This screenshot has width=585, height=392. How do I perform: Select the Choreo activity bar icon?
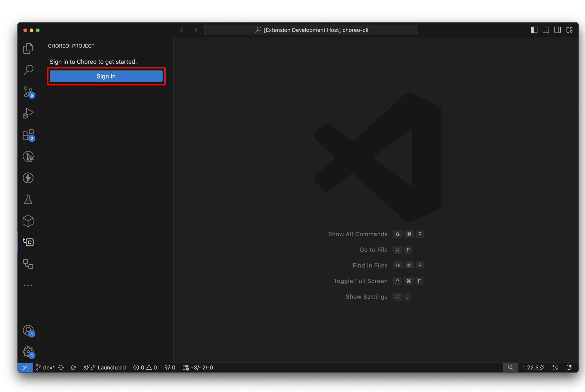coord(28,242)
